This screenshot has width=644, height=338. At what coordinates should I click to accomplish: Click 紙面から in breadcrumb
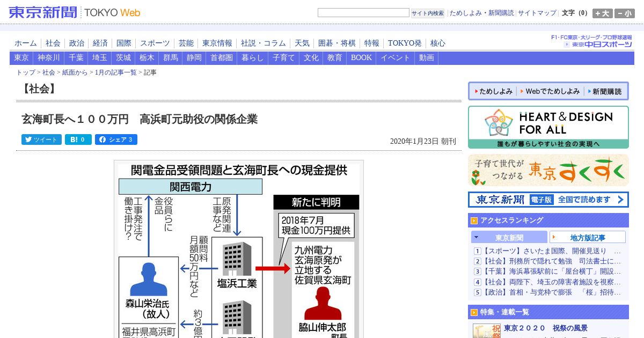click(75, 72)
